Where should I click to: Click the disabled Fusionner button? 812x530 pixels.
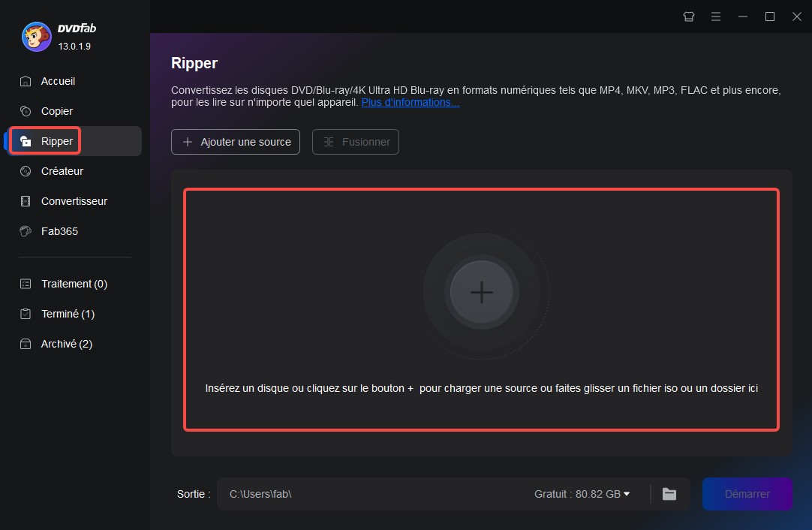[356, 142]
